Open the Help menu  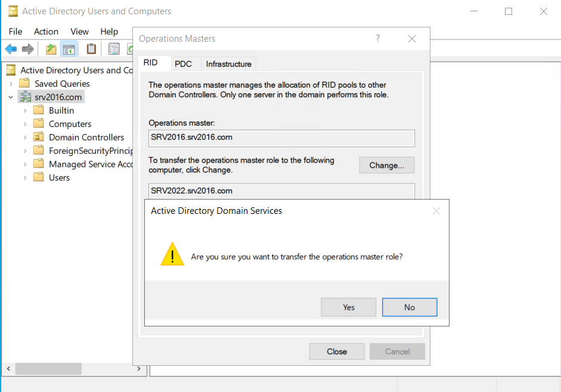109,32
